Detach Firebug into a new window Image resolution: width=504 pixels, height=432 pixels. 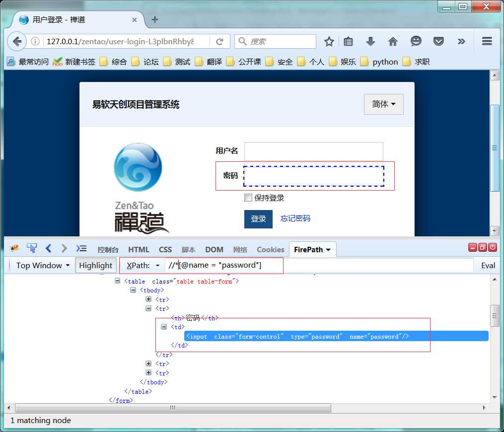[483, 247]
